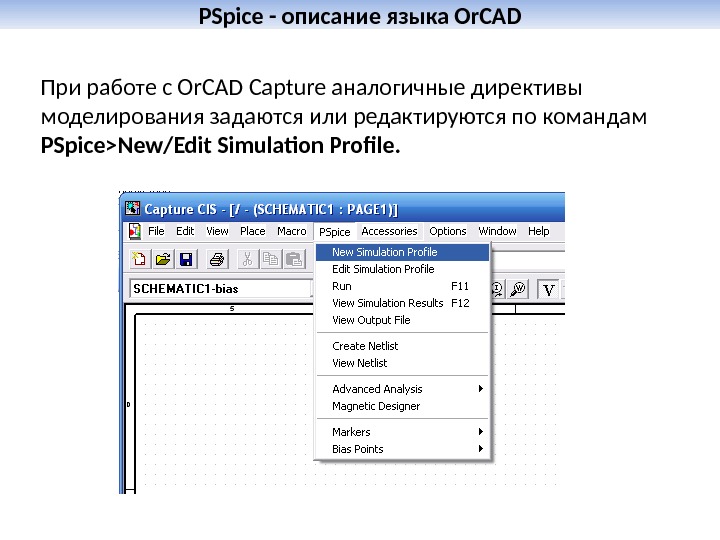Click the Cut scissors icon
This screenshot has width=720, height=540.
[x=248, y=259]
